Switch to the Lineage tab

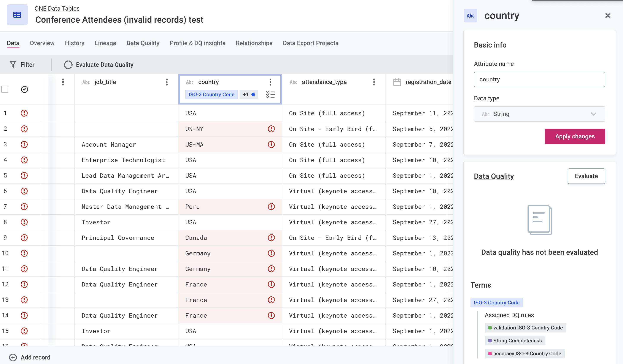click(x=105, y=43)
